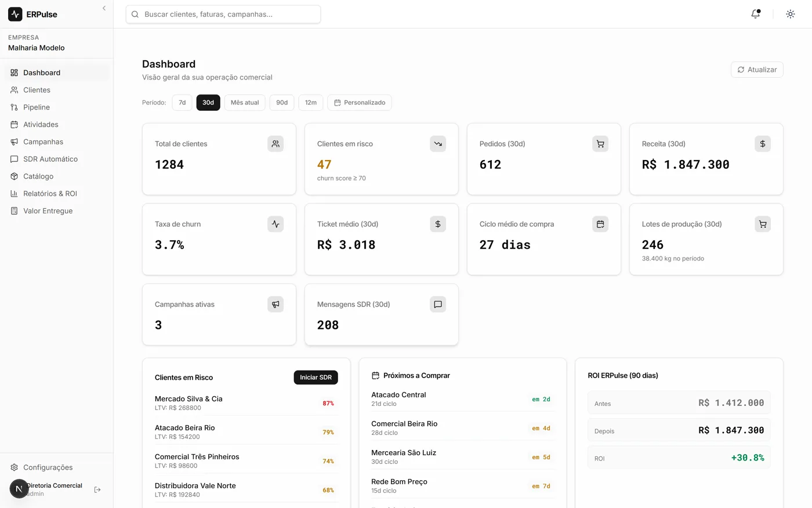Click the user avatar N
Screen dimensions: 812x508
19,489
